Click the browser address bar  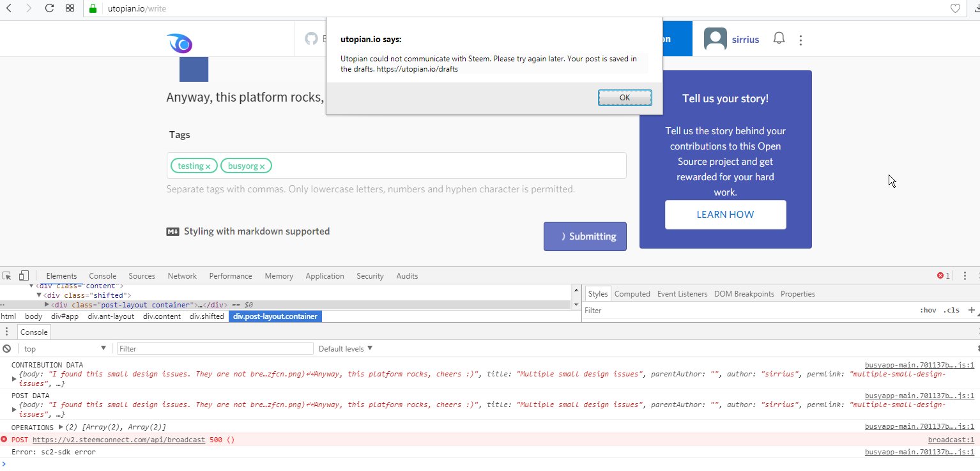click(x=524, y=8)
